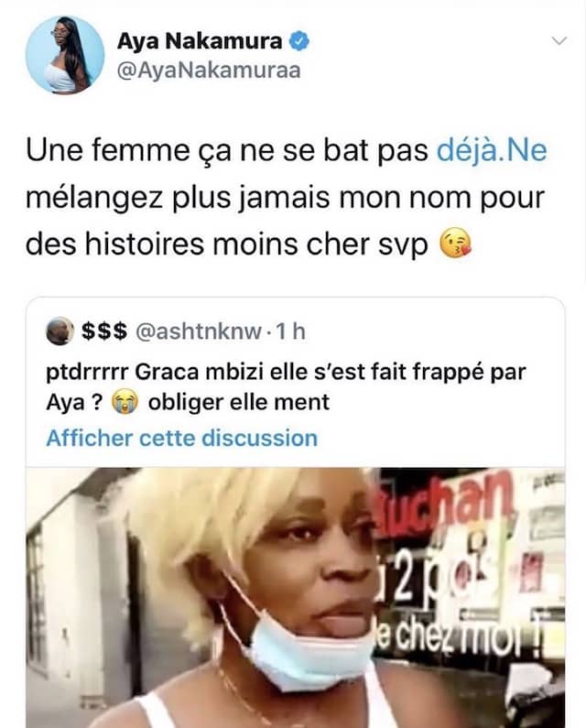Click "obliger elle ment" text
The height and width of the screenshot is (728, 586).
pos(239,402)
